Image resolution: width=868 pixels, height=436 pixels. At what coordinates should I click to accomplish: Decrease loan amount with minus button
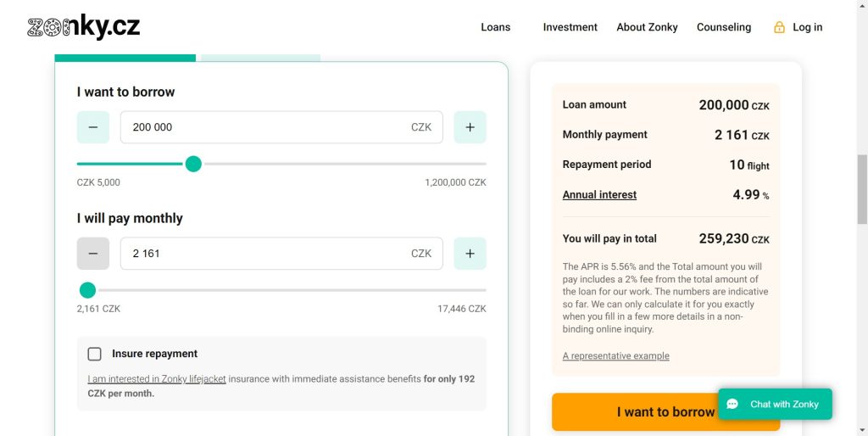click(93, 127)
